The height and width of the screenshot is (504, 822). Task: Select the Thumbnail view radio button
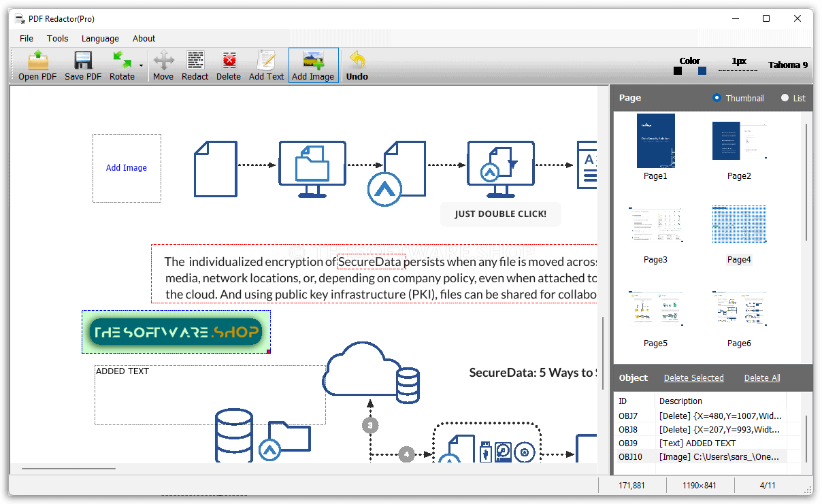(717, 98)
